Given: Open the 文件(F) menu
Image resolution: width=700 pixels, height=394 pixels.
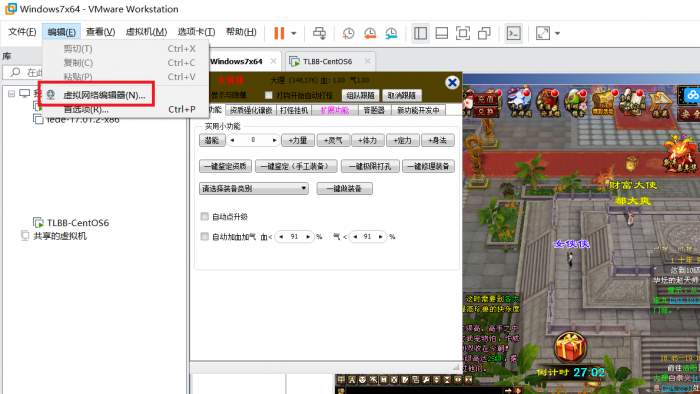Looking at the screenshot, I should (22, 32).
